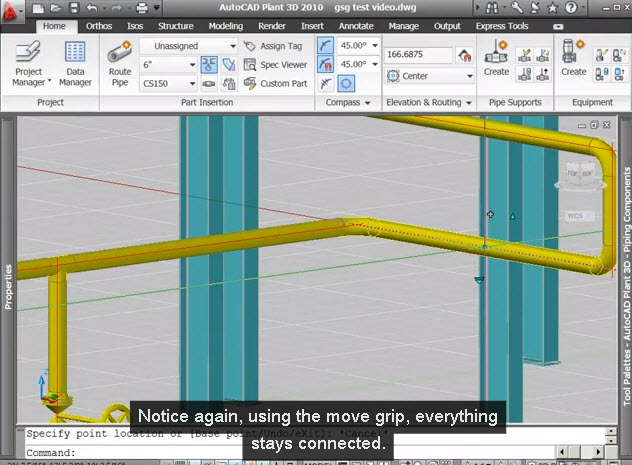Screen dimensions: 632x465
Task: Toggle the bottom-left compass tick icon
Action: 325,83
